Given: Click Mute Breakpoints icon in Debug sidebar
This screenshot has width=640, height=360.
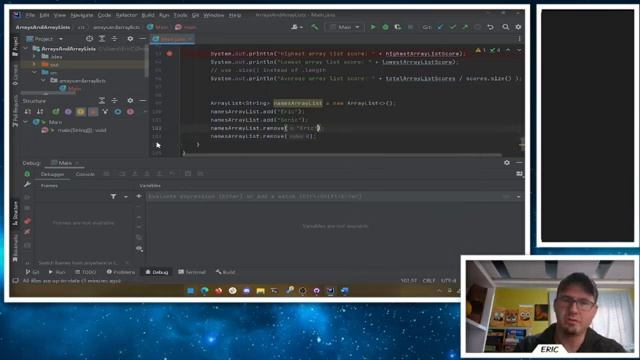Looking at the screenshot, I should point(27,232).
